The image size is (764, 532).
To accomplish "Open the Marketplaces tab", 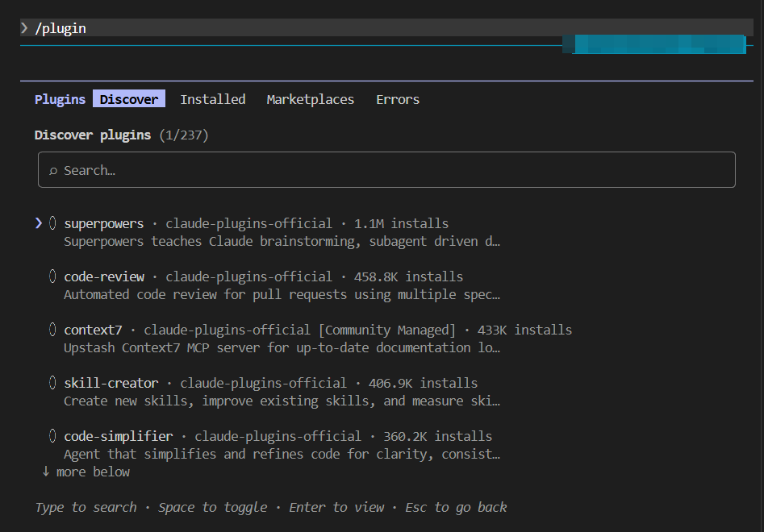I will coord(311,99).
